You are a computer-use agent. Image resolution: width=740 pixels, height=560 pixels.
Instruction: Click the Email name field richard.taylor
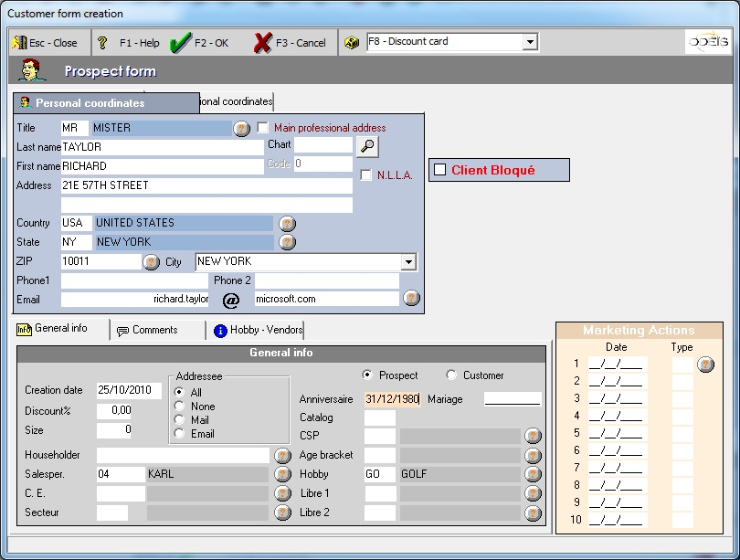tap(134, 299)
